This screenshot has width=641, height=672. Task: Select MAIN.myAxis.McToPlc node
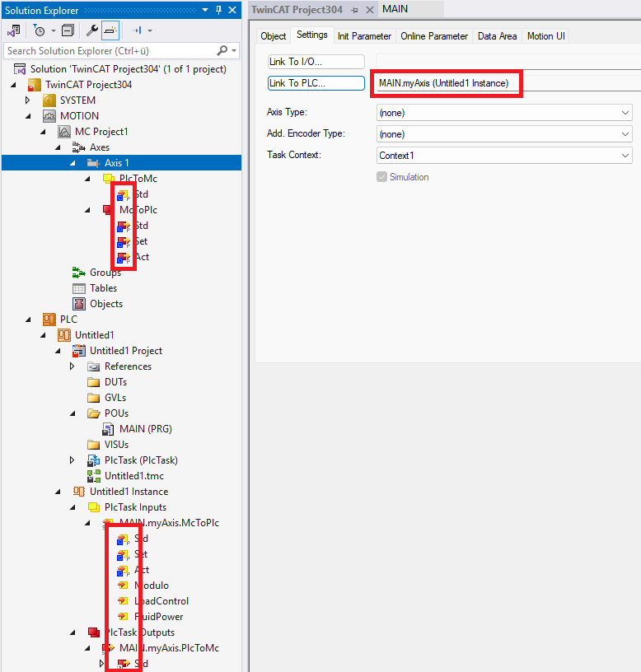(169, 523)
